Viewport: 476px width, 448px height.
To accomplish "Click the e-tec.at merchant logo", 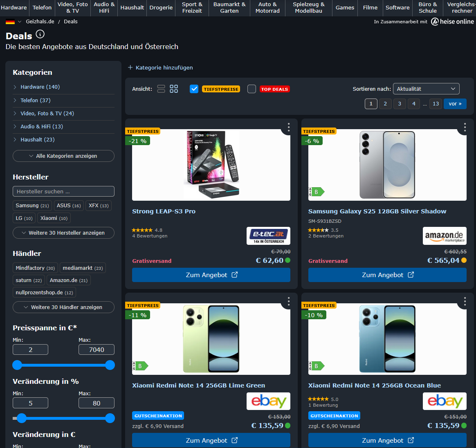I will coord(268,236).
